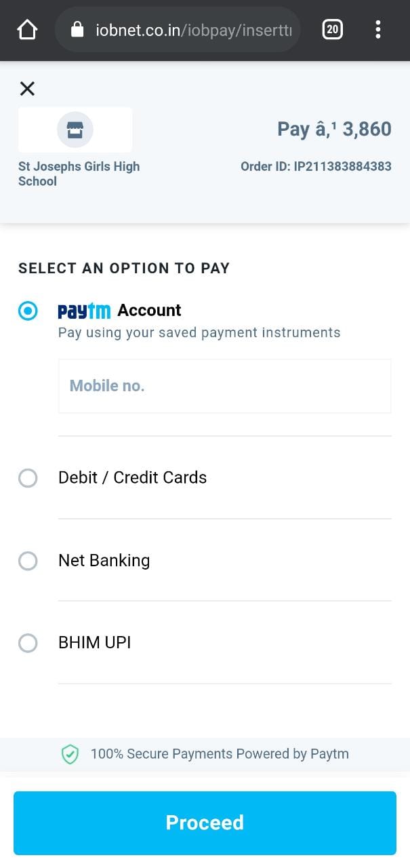This screenshot has width=410, height=868.
Task: Open the browser three-dot overflow menu
Action: tap(377, 30)
